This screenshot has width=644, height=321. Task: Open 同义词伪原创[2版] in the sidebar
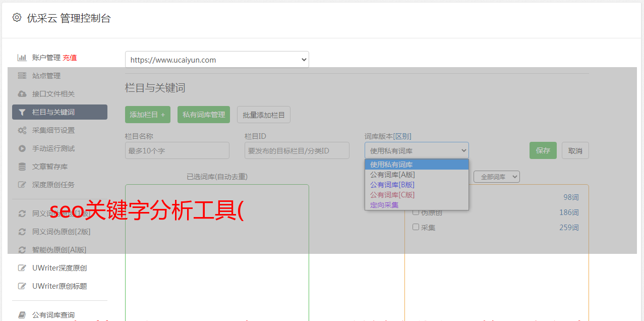click(61, 232)
